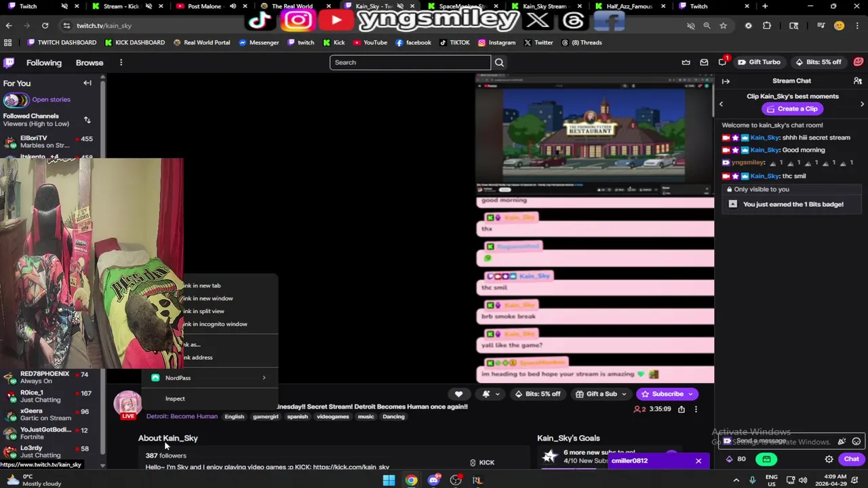Viewport: 868px width, 488px height.
Task: Click the Create a Clip button
Action: click(x=791, y=108)
